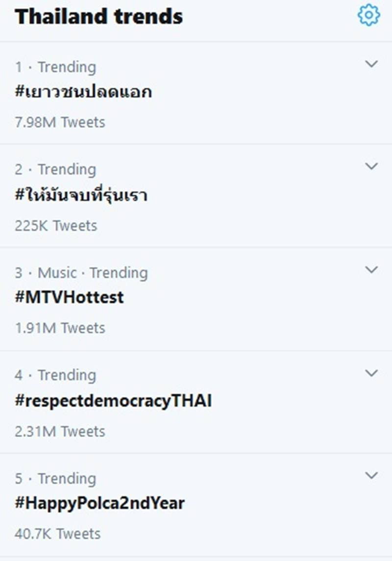View the #HappyPolca2ndYear trend
Image resolution: width=392 pixels, height=561 pixels.
pos(99,503)
